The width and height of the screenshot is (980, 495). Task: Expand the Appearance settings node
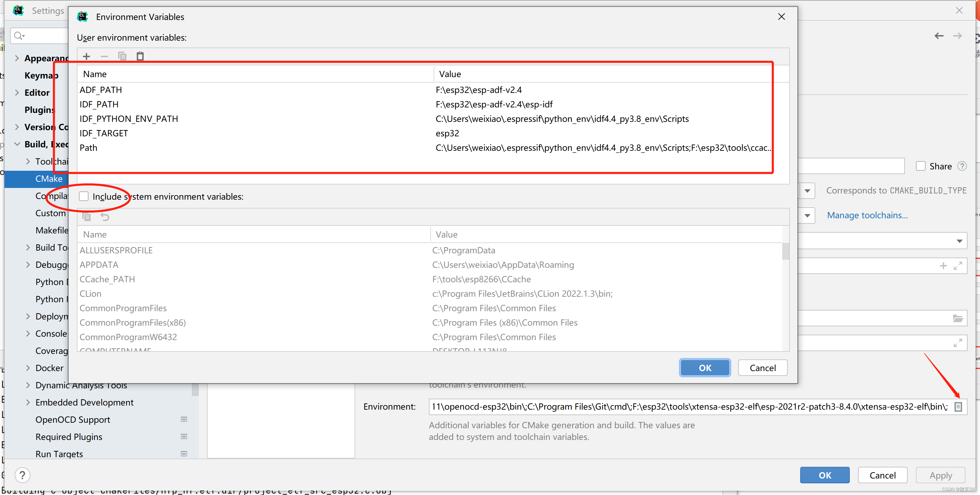click(x=17, y=58)
